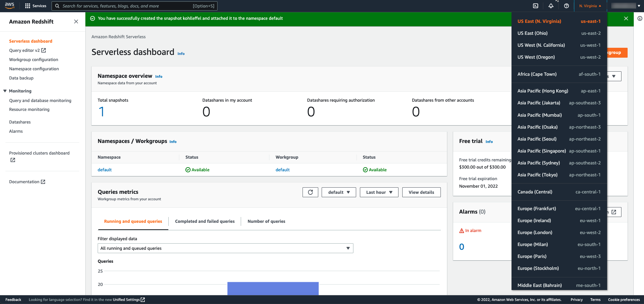644x304 pixels.
Task: Collapse the Monitoring section arrow
Action: coord(5,91)
